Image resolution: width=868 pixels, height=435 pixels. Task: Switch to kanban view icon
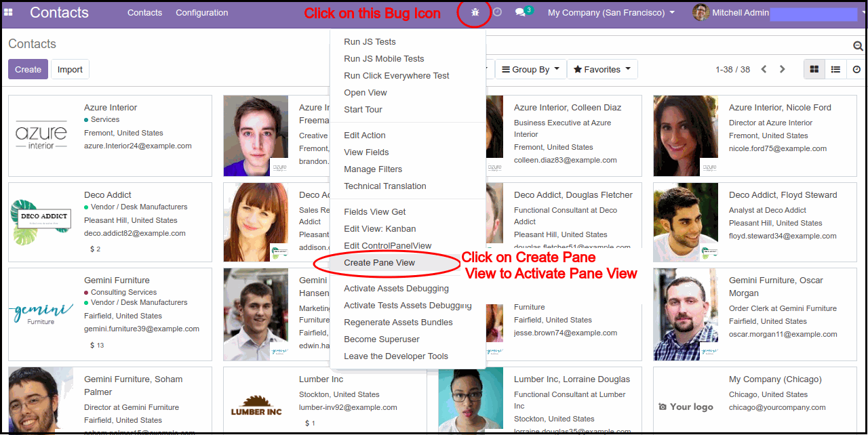click(x=814, y=69)
